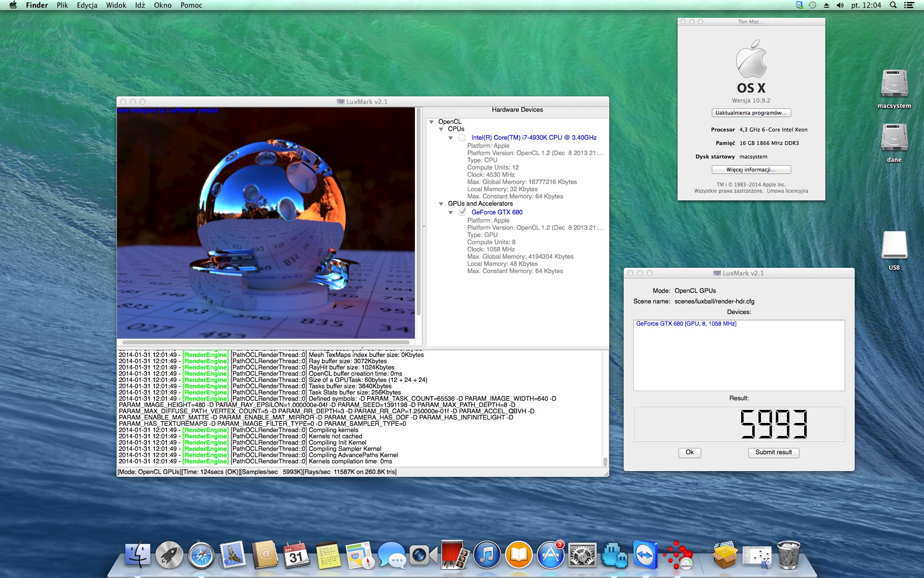This screenshot has width=924, height=578.
Task: Launch Maps from the Dock
Action: [x=360, y=555]
